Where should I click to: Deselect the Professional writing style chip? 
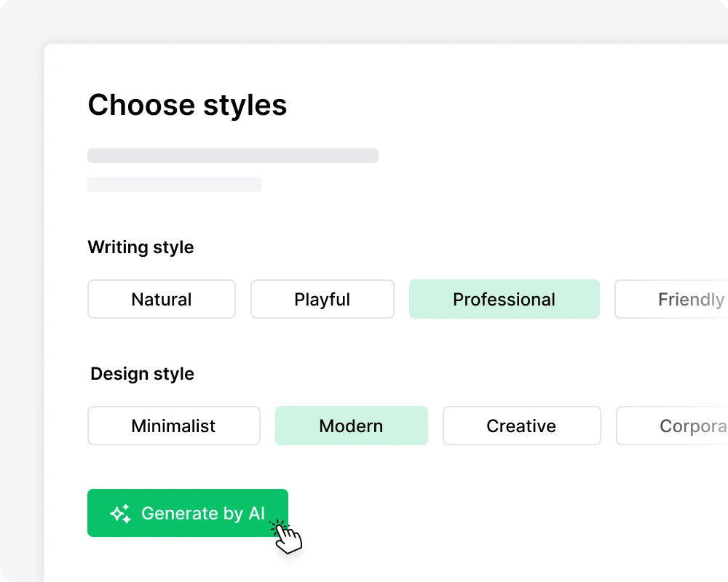pos(504,299)
